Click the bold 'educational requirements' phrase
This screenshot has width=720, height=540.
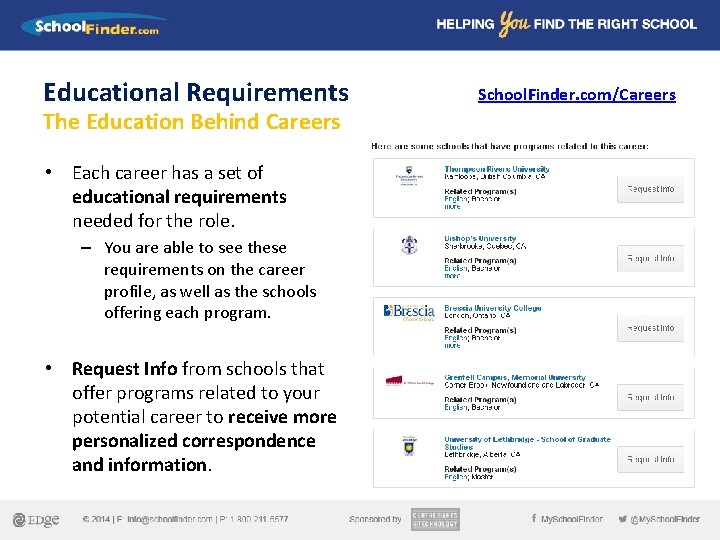[x=180, y=197]
